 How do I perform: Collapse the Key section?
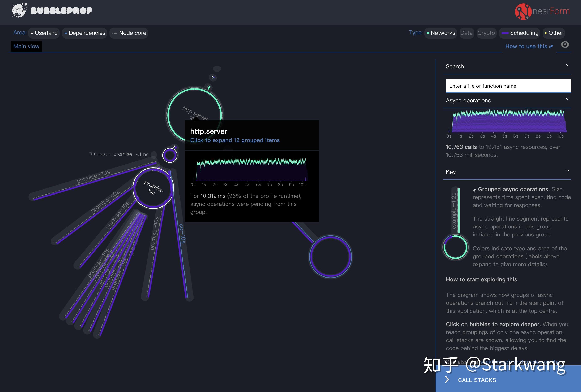pyautogui.click(x=568, y=170)
